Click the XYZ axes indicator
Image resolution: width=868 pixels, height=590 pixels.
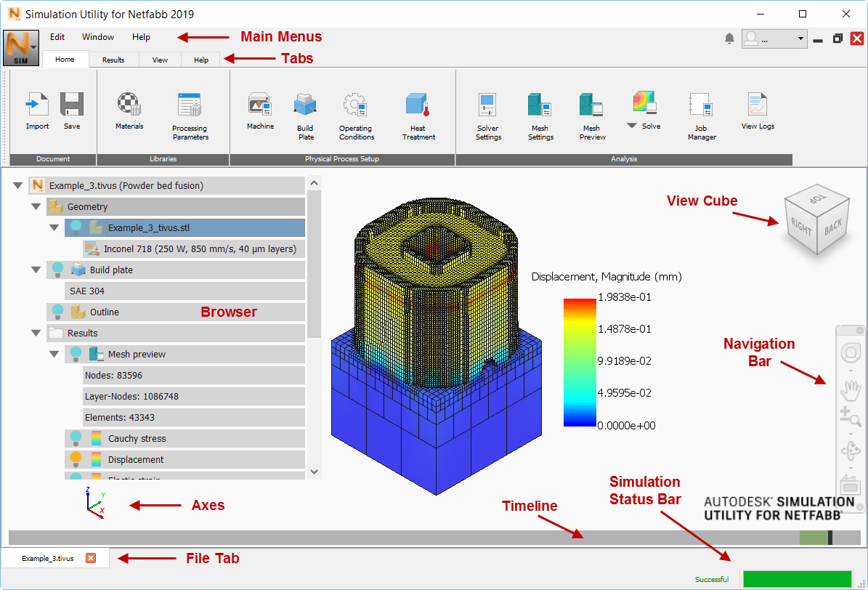(95, 502)
